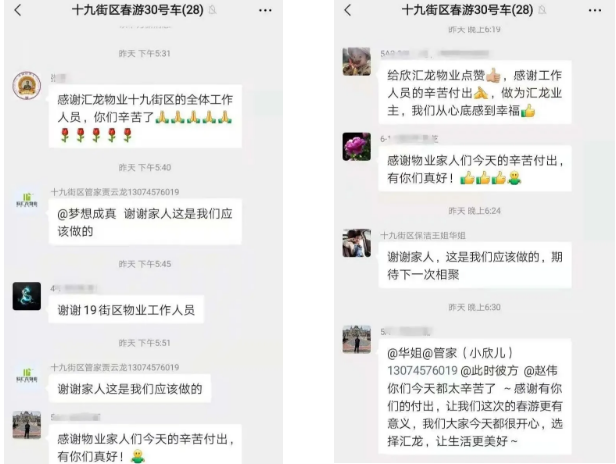Open three-dot menu in right chat

point(595,10)
